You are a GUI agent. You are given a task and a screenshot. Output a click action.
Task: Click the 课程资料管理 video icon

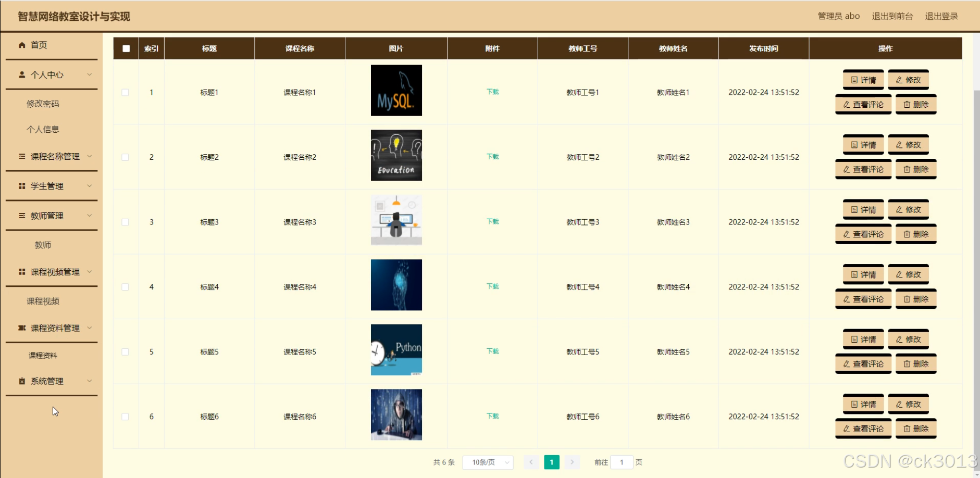[22, 328]
